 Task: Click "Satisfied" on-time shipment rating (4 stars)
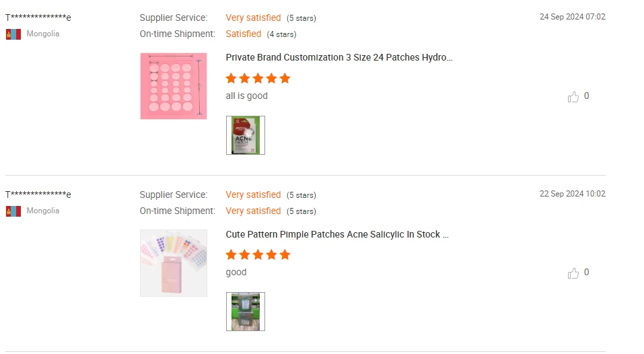click(x=243, y=34)
